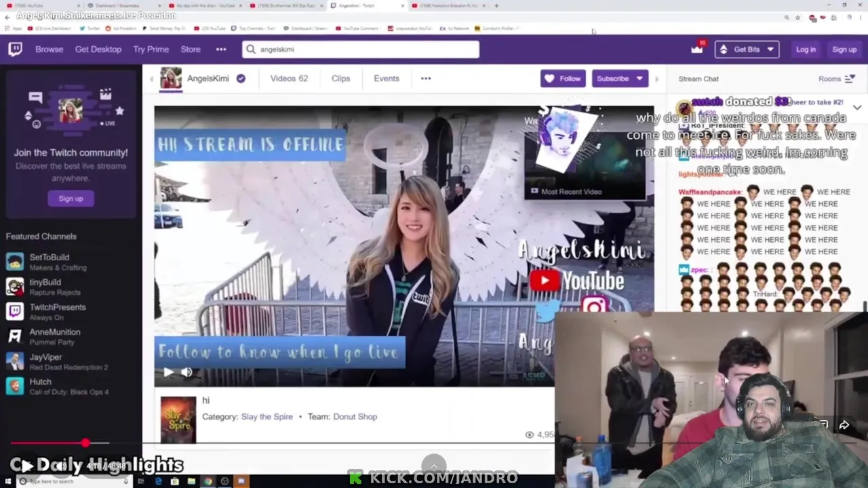The width and height of the screenshot is (868, 488).
Task: Focus the search field containing angelskimi
Action: (361, 49)
